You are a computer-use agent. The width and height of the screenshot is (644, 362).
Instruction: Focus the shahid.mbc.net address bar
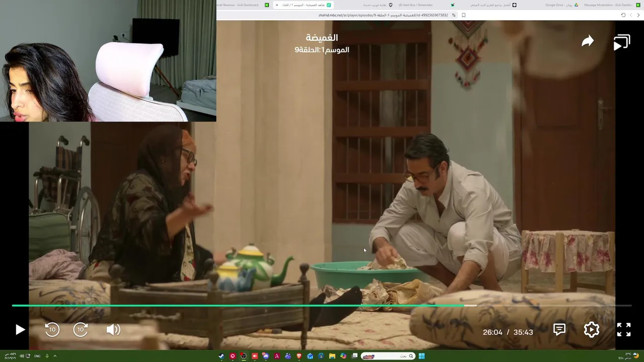(x=383, y=15)
